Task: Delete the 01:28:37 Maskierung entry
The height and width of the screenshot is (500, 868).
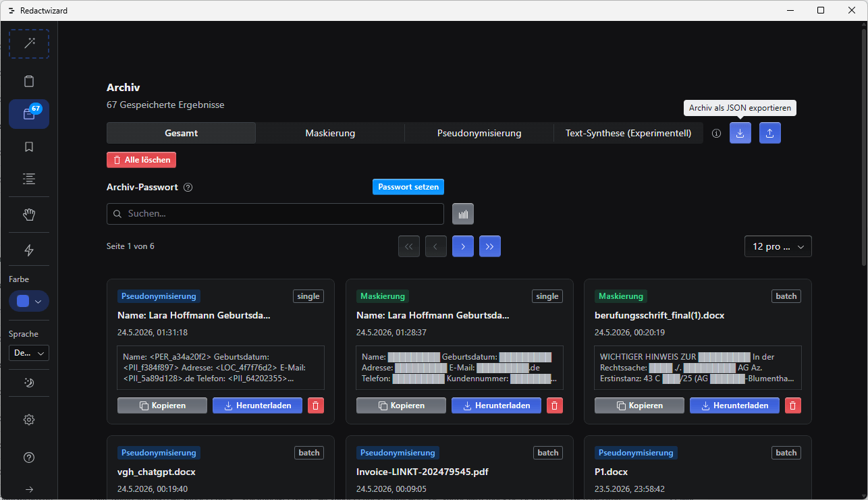Action: click(554, 406)
